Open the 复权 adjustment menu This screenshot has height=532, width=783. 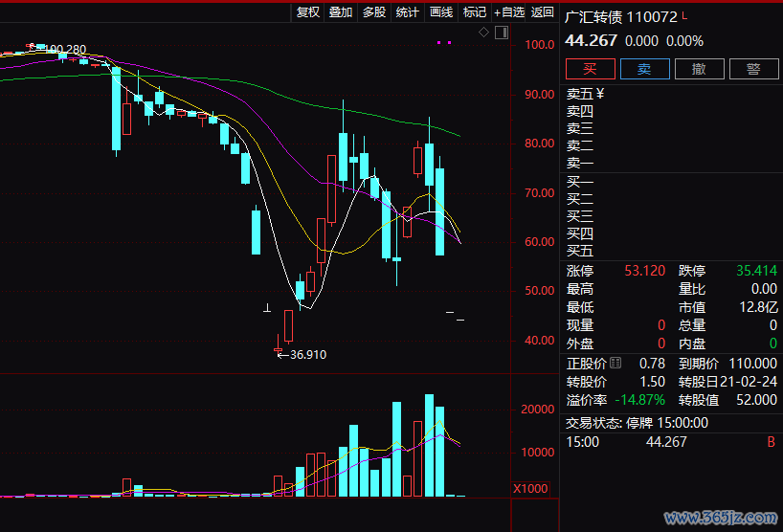[x=308, y=11]
